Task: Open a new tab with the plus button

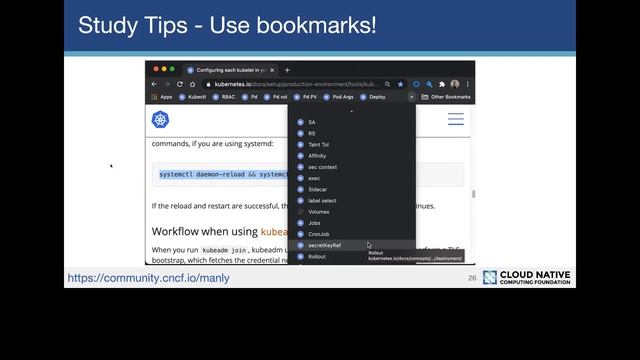Action: (287, 70)
